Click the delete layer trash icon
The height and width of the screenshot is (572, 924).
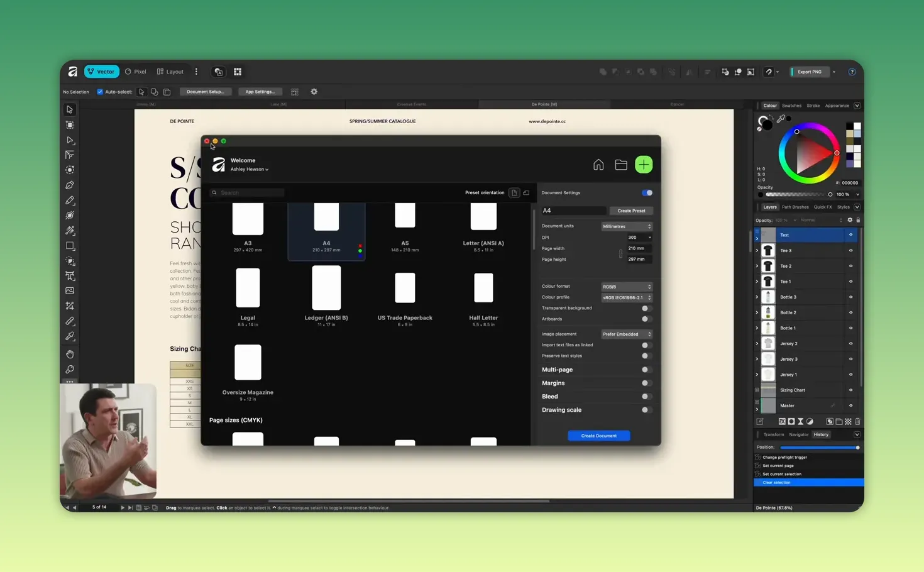tap(857, 421)
